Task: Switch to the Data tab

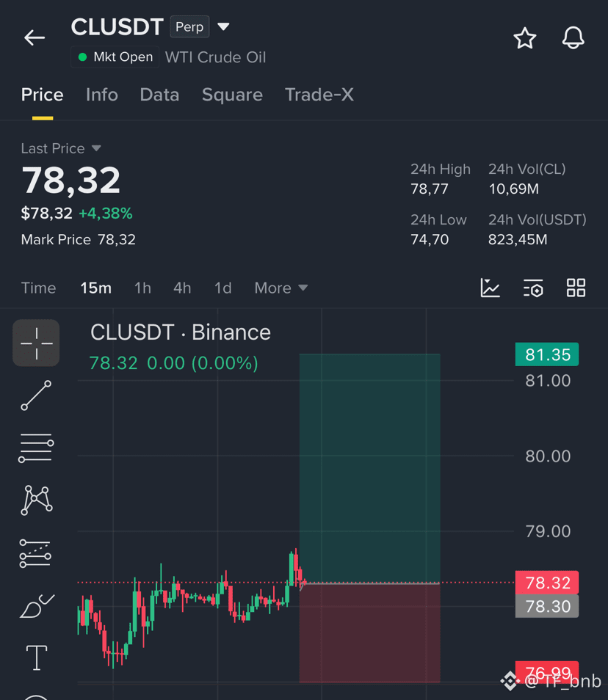Action: 159,95
